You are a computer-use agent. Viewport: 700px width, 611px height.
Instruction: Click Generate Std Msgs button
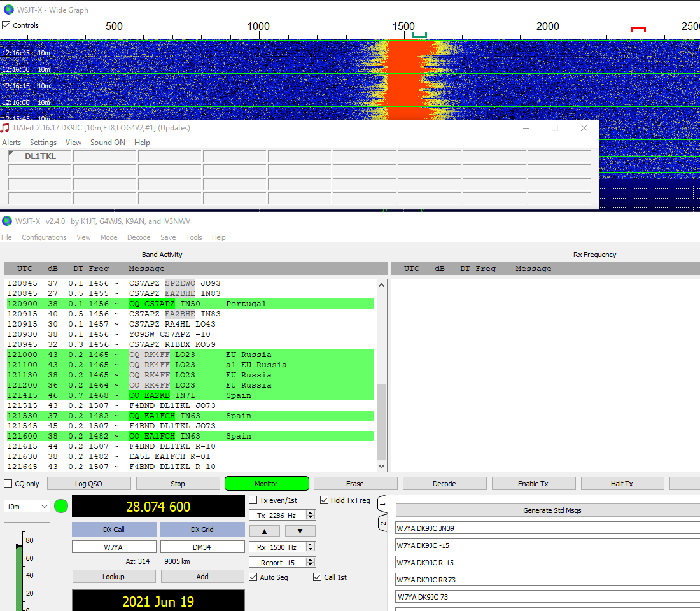click(548, 510)
